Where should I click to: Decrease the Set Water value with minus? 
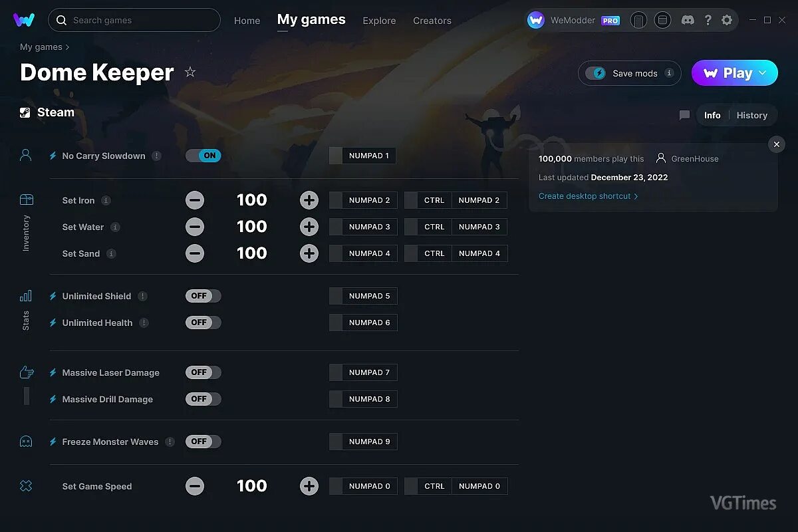click(195, 227)
